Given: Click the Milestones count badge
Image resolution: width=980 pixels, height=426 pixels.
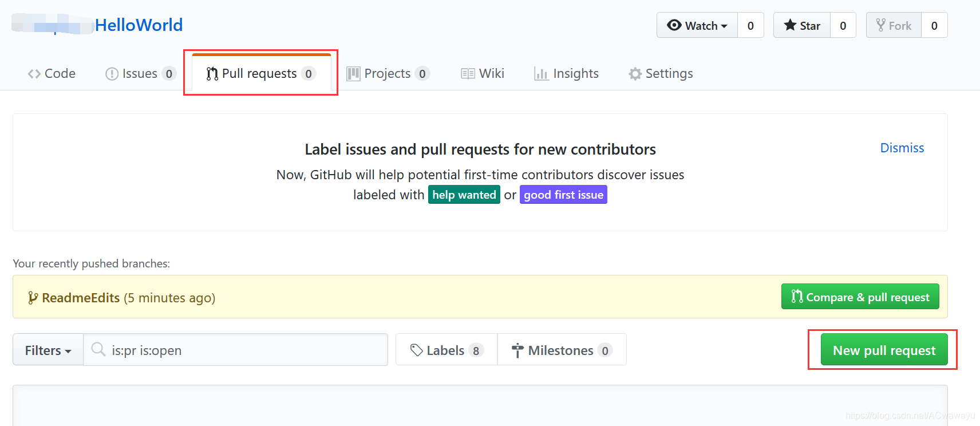Looking at the screenshot, I should click(x=605, y=350).
